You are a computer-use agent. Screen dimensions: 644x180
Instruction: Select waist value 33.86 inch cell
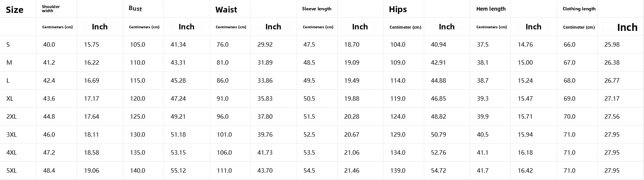point(265,80)
